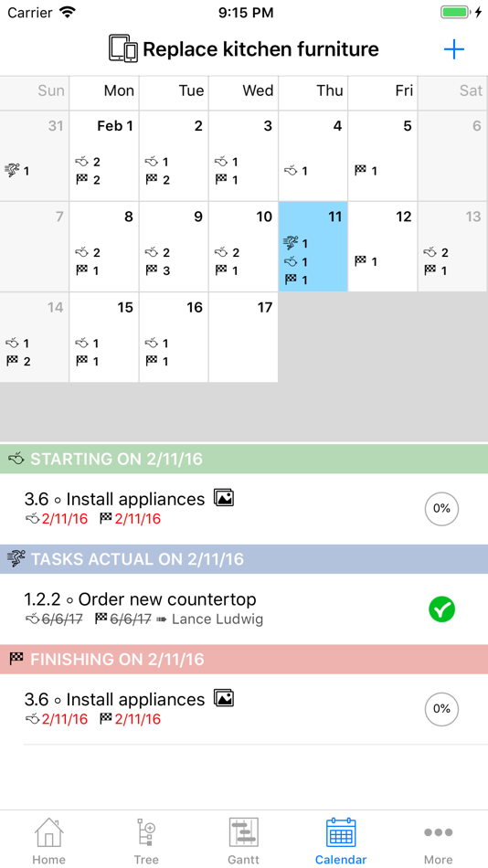Tap the 0% progress circle in Starting section

(441, 508)
